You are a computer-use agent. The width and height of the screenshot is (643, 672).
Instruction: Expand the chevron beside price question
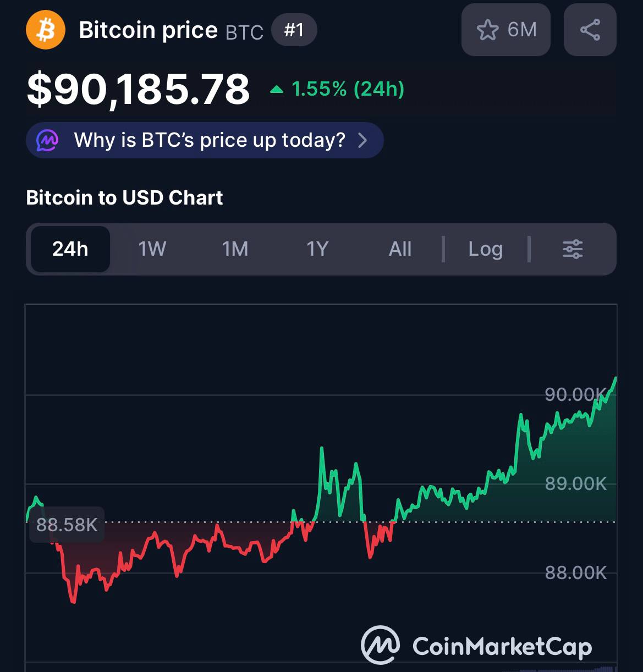click(x=362, y=140)
